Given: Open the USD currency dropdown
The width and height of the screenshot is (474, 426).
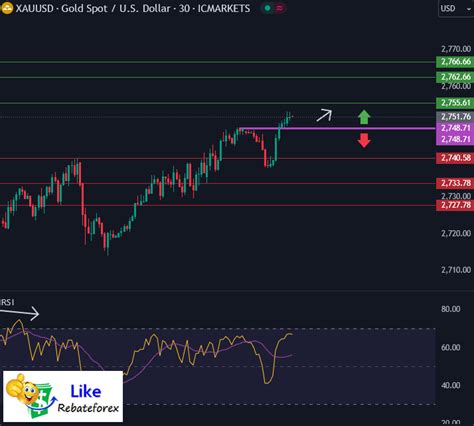Looking at the screenshot, I should pyautogui.click(x=456, y=9).
